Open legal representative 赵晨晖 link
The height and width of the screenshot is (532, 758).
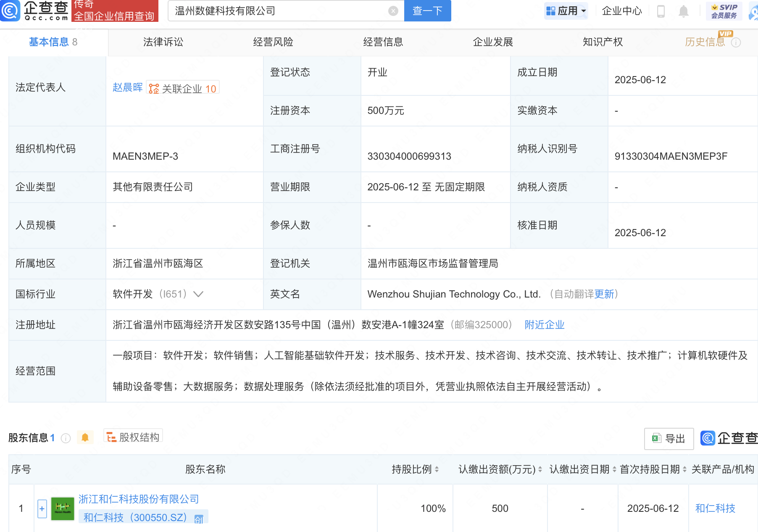tap(128, 87)
